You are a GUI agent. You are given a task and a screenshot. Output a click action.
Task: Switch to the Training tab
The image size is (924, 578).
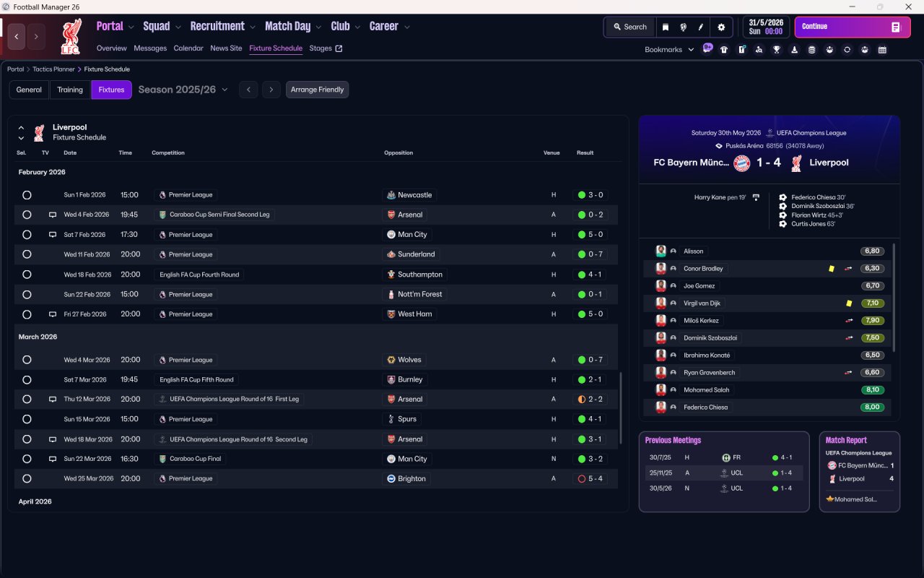70,90
